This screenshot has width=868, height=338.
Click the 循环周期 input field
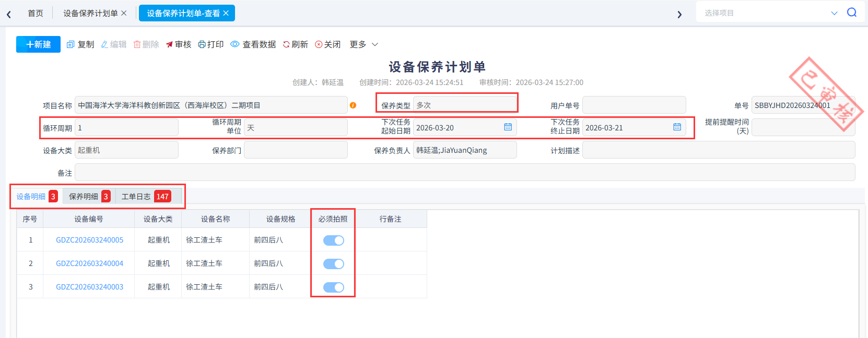click(x=126, y=127)
